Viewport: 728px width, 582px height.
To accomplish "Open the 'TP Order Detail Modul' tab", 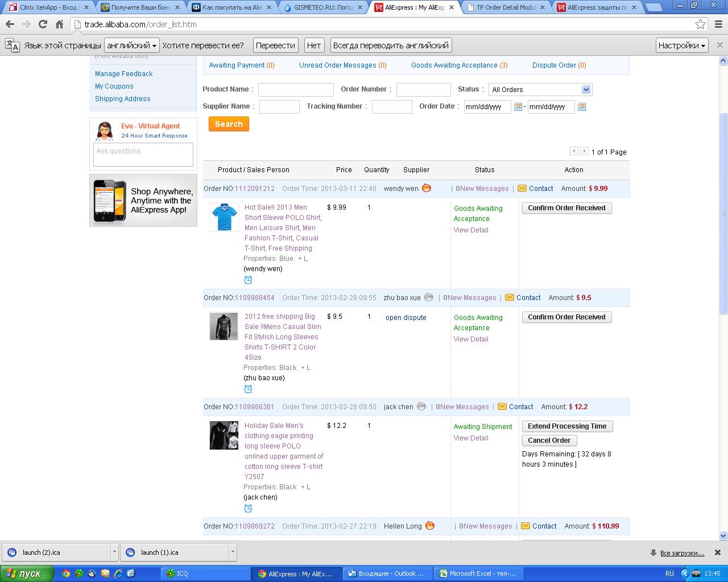I will 504,7.
